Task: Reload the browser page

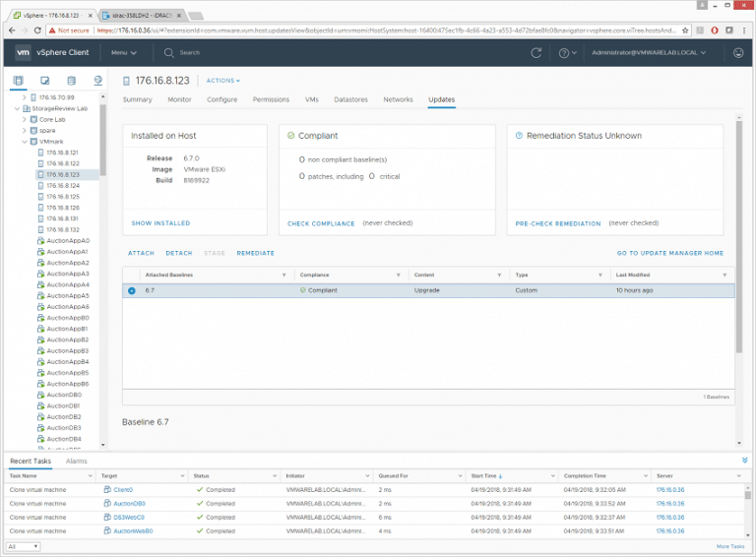Action: pos(37,31)
